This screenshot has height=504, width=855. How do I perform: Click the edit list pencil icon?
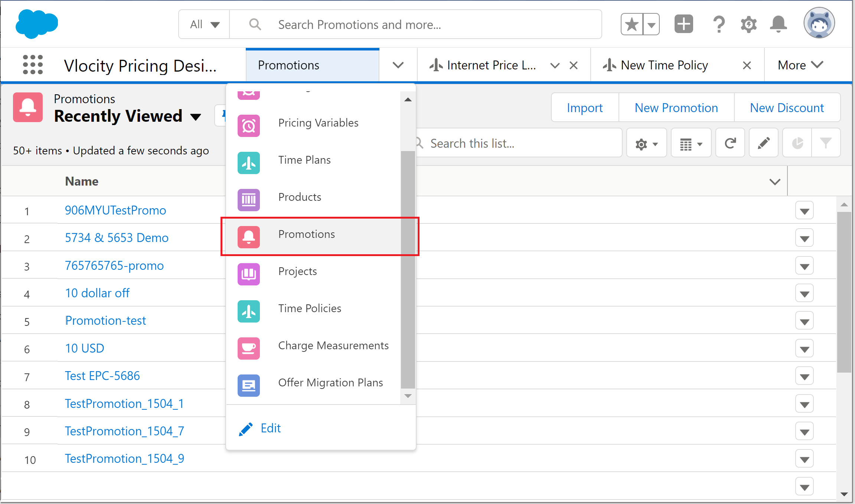pos(763,143)
